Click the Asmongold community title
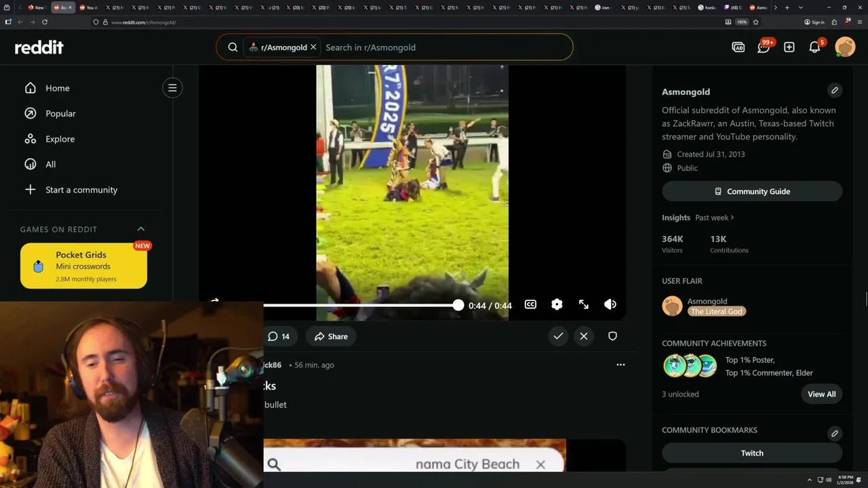The image size is (868, 488). click(686, 91)
